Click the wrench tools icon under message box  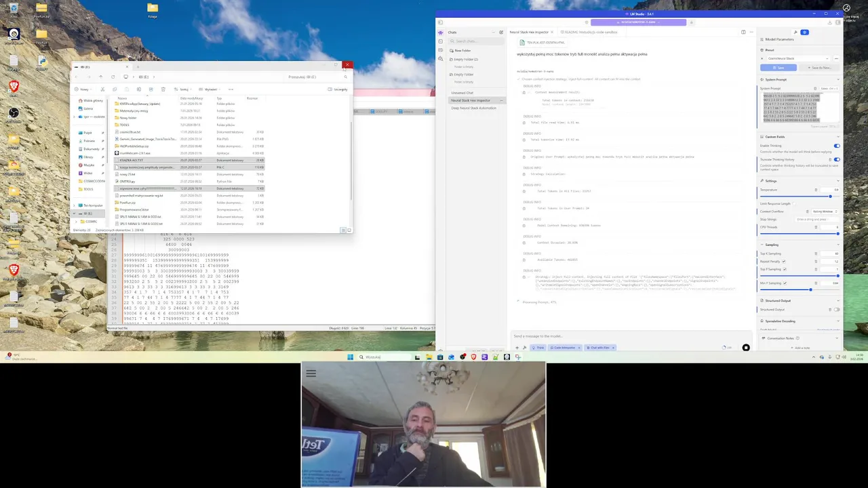[524, 348]
